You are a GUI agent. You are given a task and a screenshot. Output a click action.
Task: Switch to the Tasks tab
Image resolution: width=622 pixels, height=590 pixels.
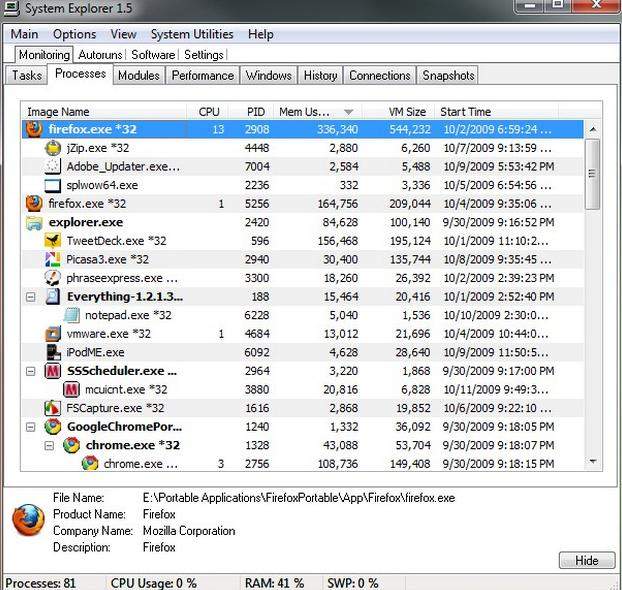point(27,75)
